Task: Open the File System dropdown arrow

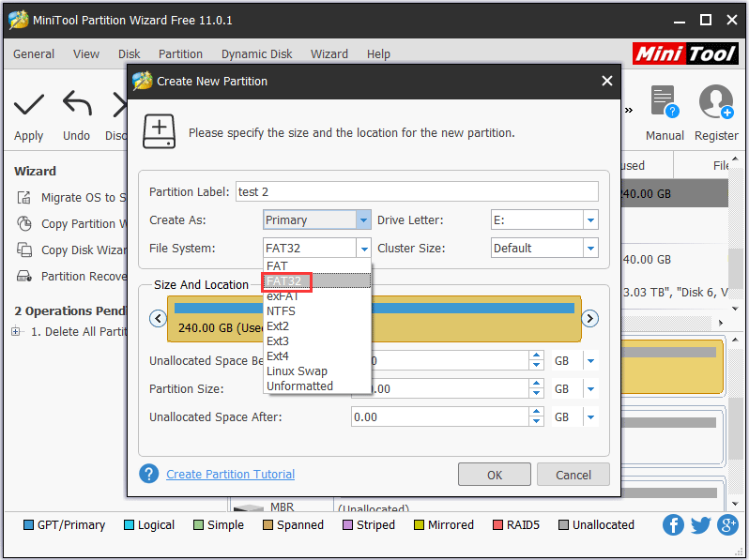Action: click(364, 249)
